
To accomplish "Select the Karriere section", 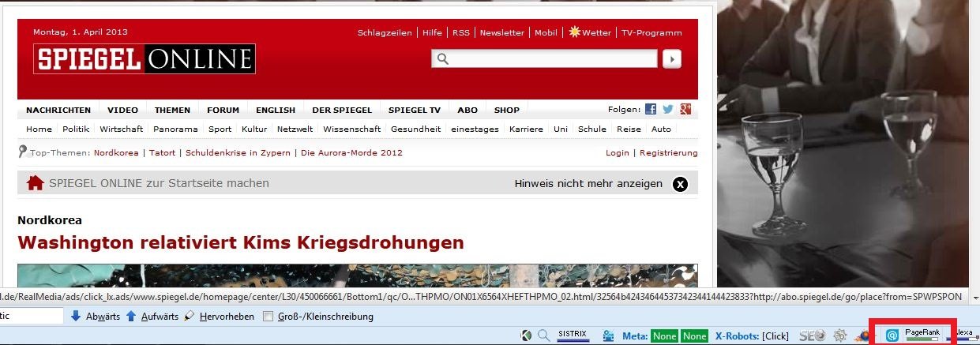I will (526, 129).
